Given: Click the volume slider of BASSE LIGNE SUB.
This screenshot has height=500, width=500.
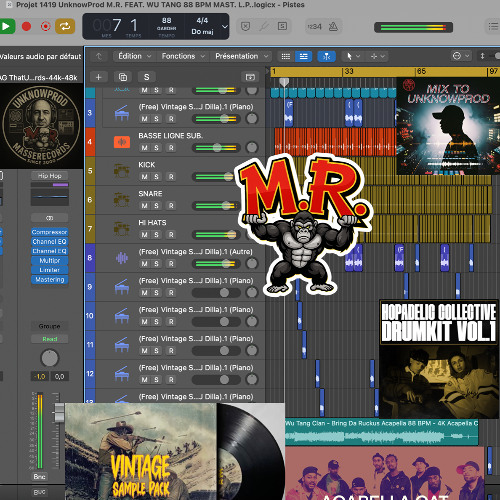Looking at the screenshot, I should pos(216,148).
